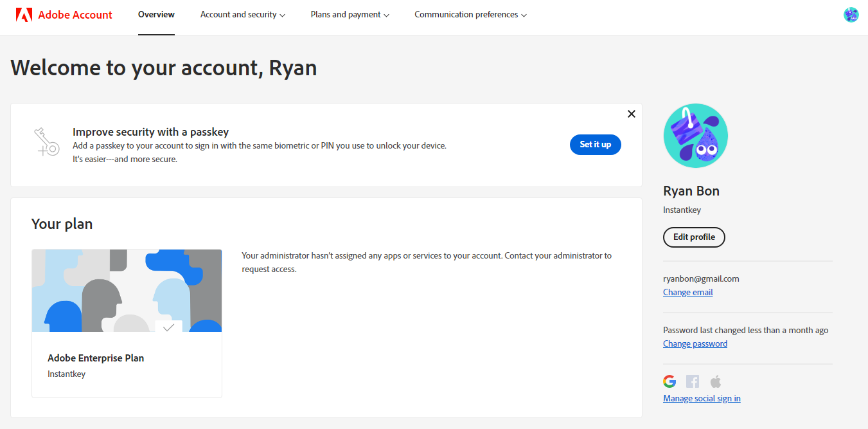Click the checkmark on the plan card
868x429 pixels.
[x=168, y=327]
